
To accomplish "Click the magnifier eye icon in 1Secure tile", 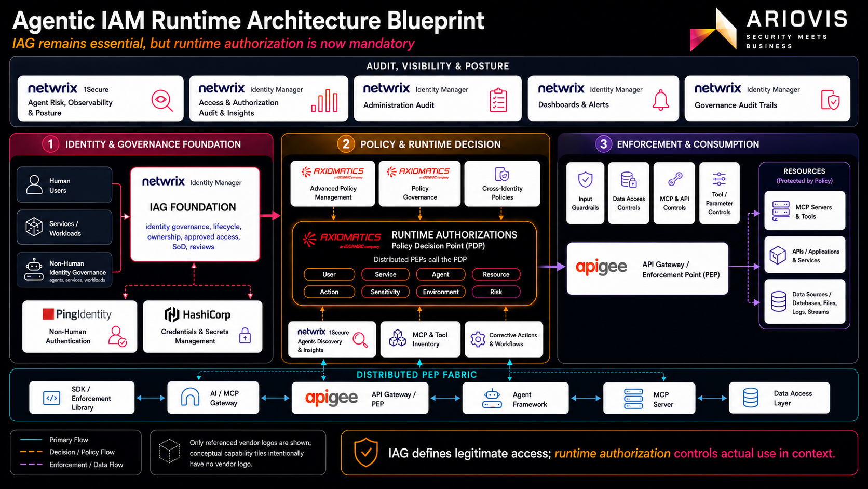I will coord(162,100).
